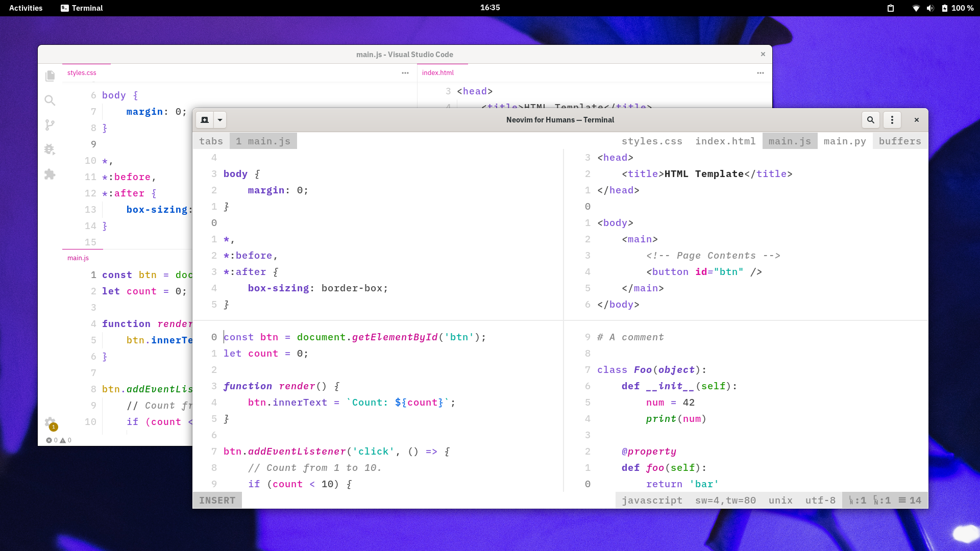Open the system volume indicator
Image resolution: width=980 pixels, height=551 pixels.
930,8
